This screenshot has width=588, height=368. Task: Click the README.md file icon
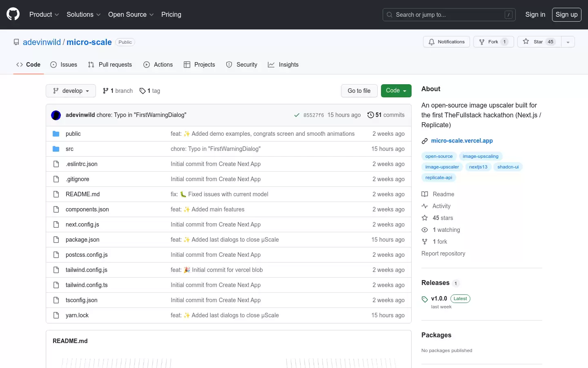(56, 194)
